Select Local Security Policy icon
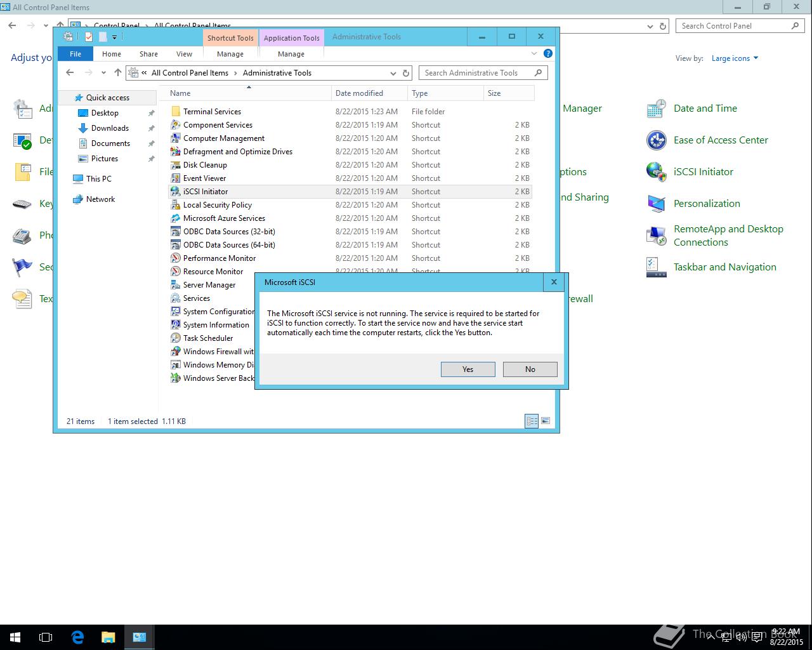Screen dimensions: 812x650 click(176, 205)
